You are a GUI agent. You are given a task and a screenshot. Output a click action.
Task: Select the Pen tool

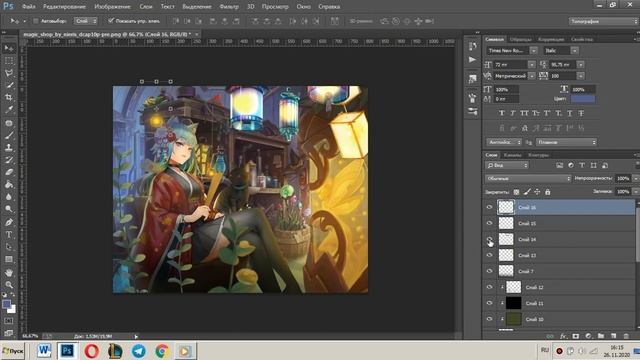9,222
